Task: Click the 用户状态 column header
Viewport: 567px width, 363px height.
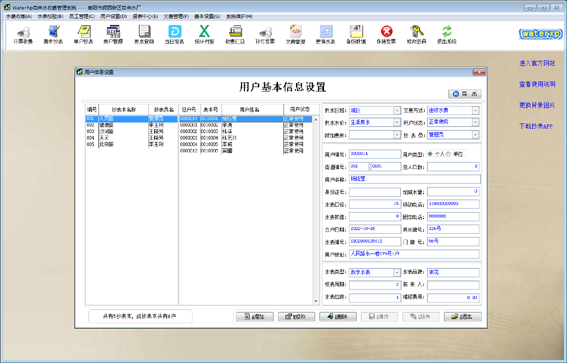Action: click(x=300, y=110)
